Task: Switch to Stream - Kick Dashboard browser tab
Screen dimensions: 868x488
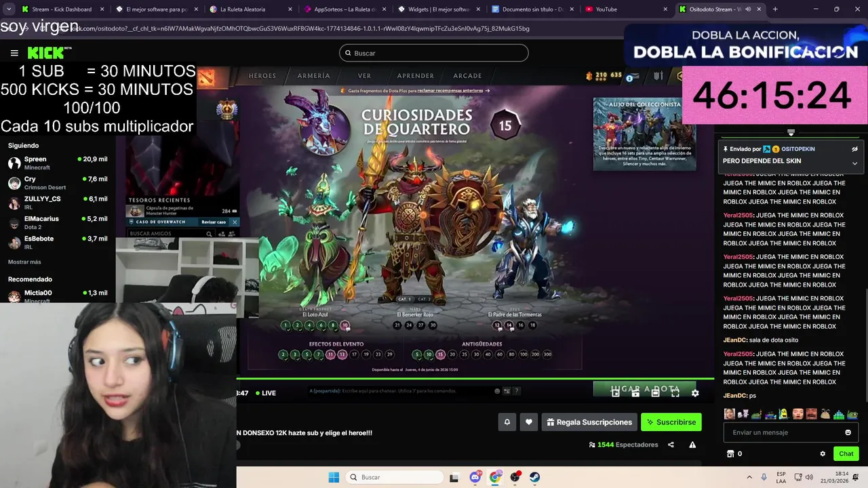Action: (x=62, y=9)
